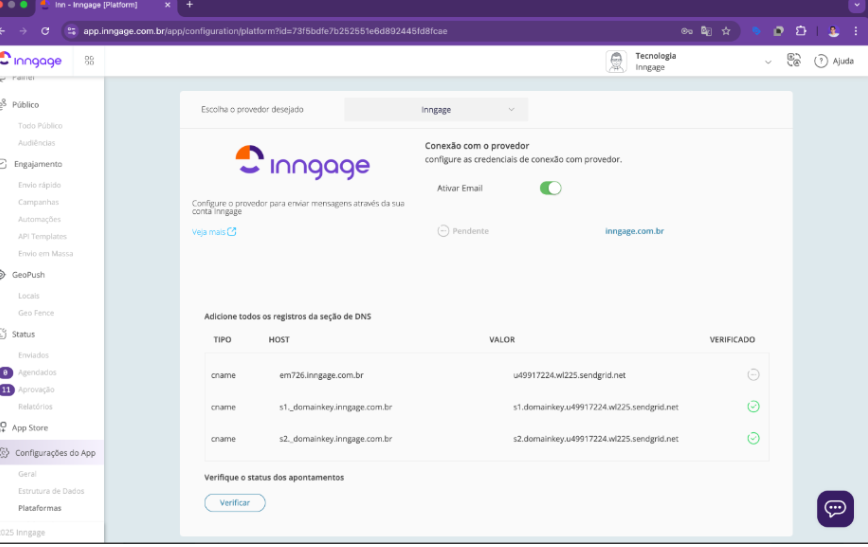Click the apps grid icon beside logo

point(89,61)
